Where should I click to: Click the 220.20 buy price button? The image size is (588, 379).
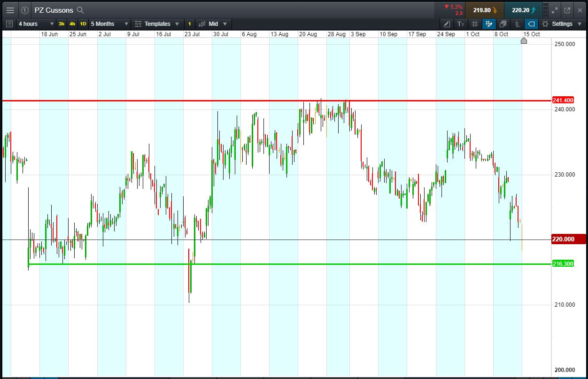click(x=523, y=10)
